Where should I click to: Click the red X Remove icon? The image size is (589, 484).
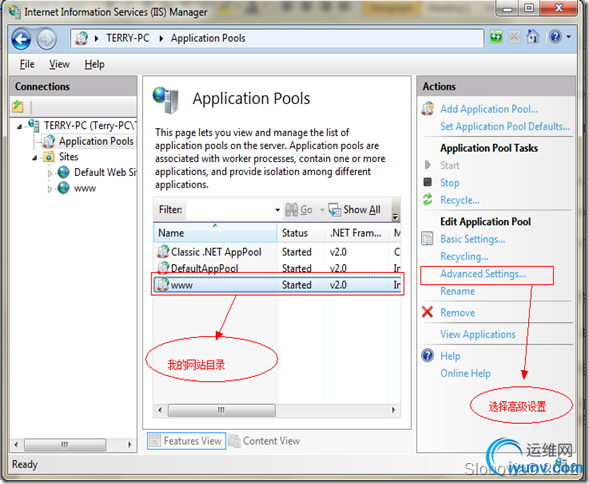click(x=427, y=312)
